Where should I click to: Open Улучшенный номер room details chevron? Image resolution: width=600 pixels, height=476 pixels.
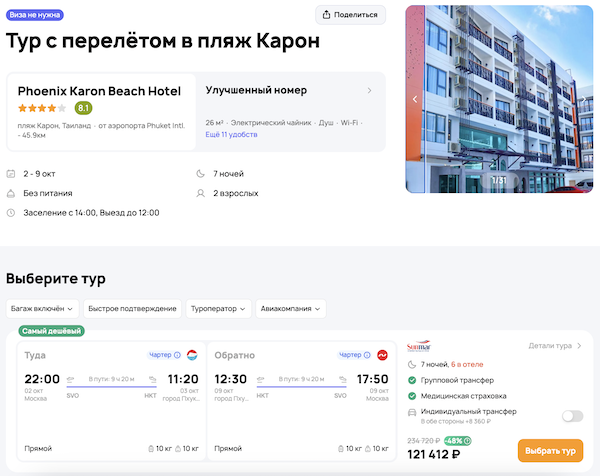tap(369, 91)
